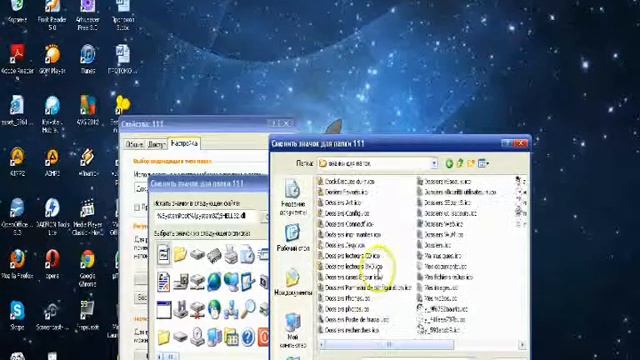640x360 pixels.
Task: Open iTunes desktop shortcut
Action: click(x=88, y=60)
